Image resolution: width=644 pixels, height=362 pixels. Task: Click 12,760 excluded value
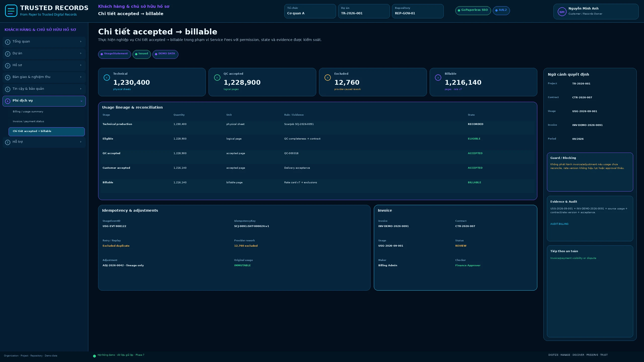pos(246,246)
